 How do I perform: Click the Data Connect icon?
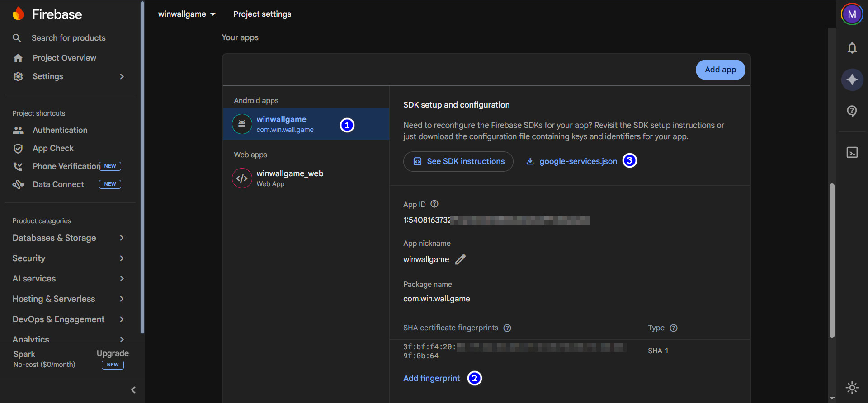18,184
